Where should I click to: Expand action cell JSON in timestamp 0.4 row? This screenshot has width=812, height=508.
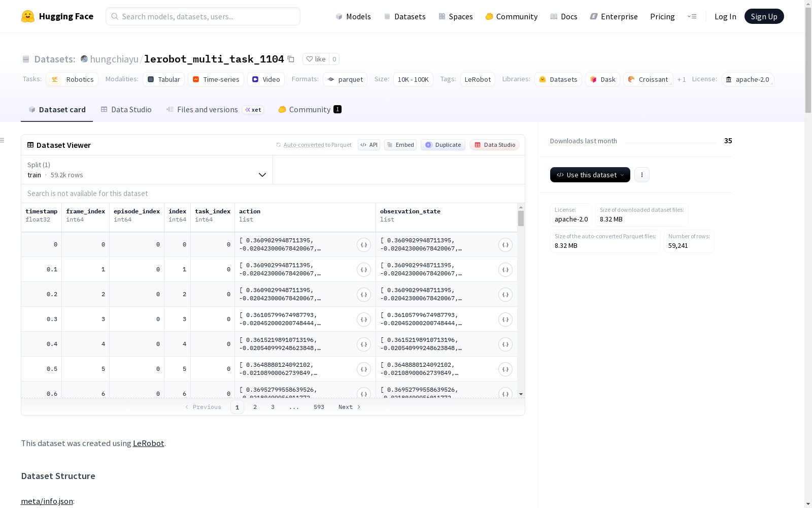[x=364, y=344]
